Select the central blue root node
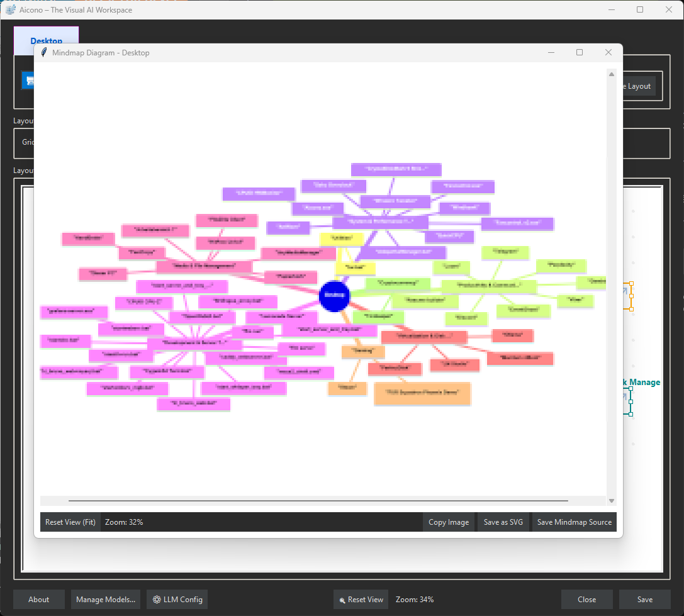 coord(334,296)
